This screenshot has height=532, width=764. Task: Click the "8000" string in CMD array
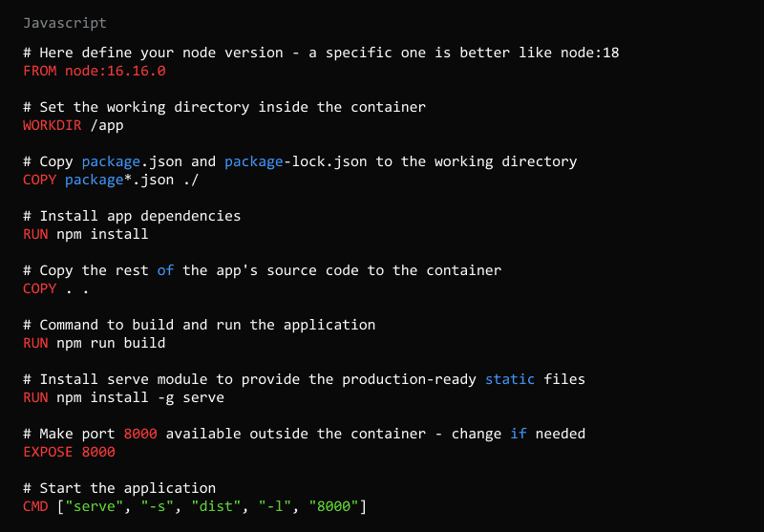tap(334, 506)
